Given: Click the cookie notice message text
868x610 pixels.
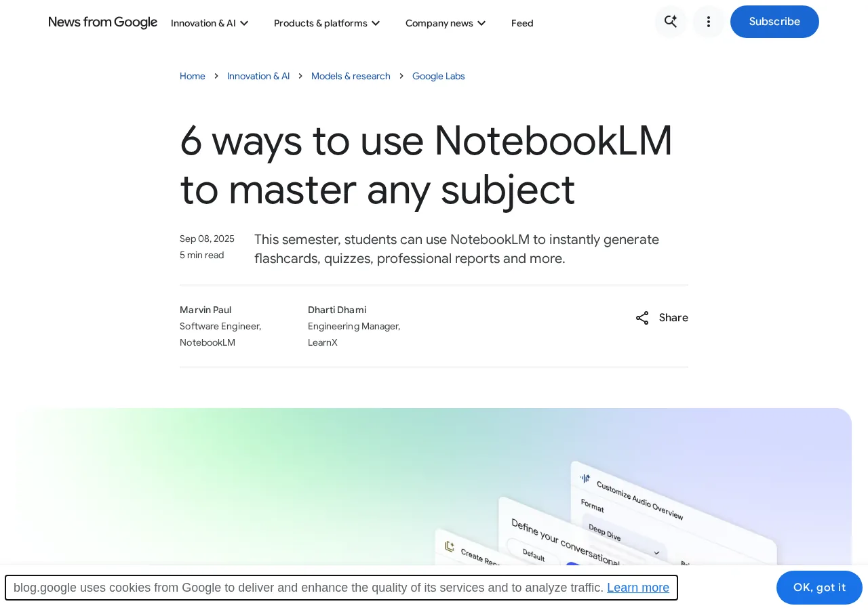Looking at the screenshot, I should click(309, 588).
